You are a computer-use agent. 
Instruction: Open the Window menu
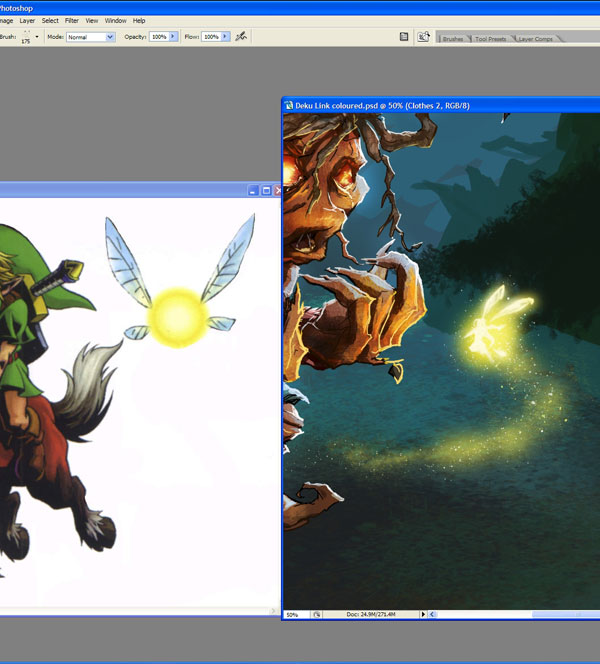(115, 20)
